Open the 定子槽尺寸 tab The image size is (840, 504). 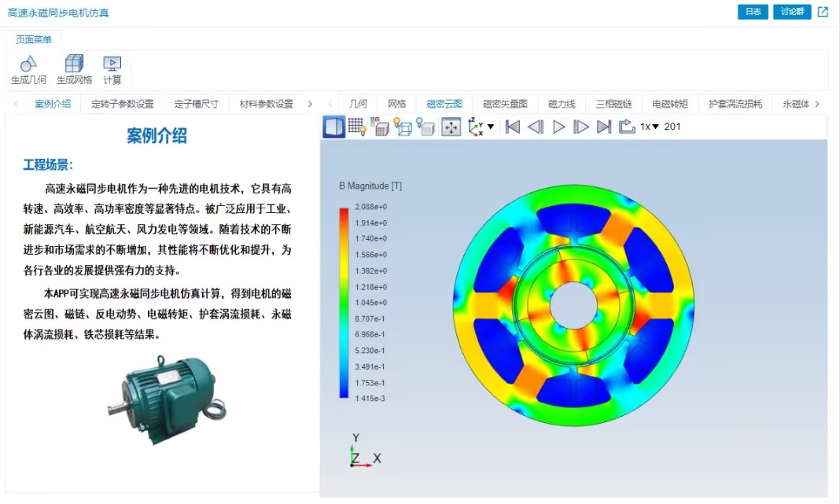coord(196,104)
